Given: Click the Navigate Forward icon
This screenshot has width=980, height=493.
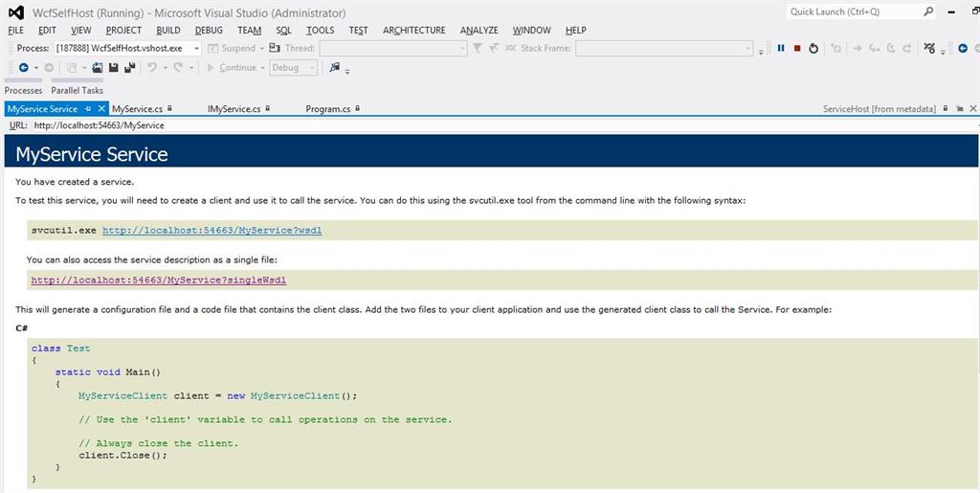Looking at the screenshot, I should (x=49, y=67).
